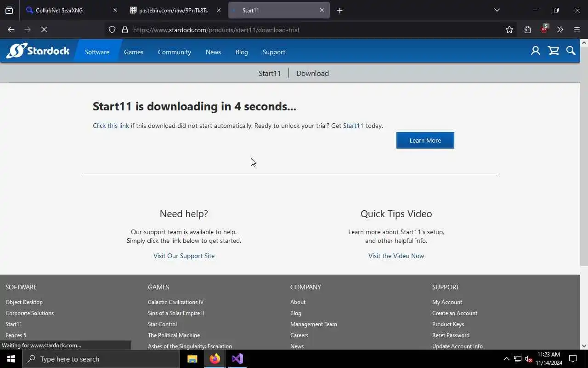Go back with the back arrow
The image size is (588, 368).
(11, 30)
